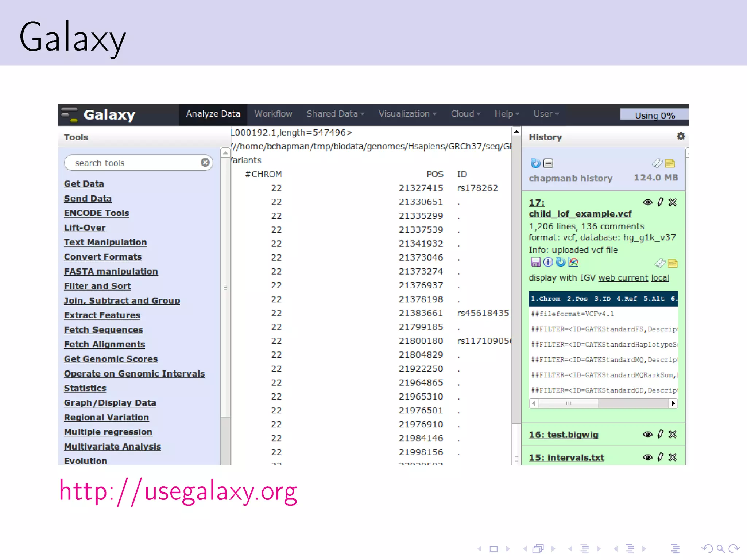Expand the ENCODE Tools section
The height and width of the screenshot is (560, 747).
click(x=97, y=213)
